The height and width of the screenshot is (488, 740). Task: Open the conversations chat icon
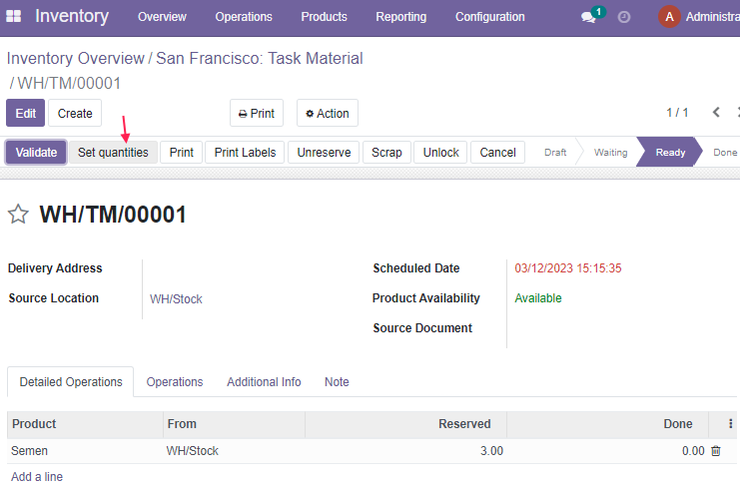click(589, 17)
